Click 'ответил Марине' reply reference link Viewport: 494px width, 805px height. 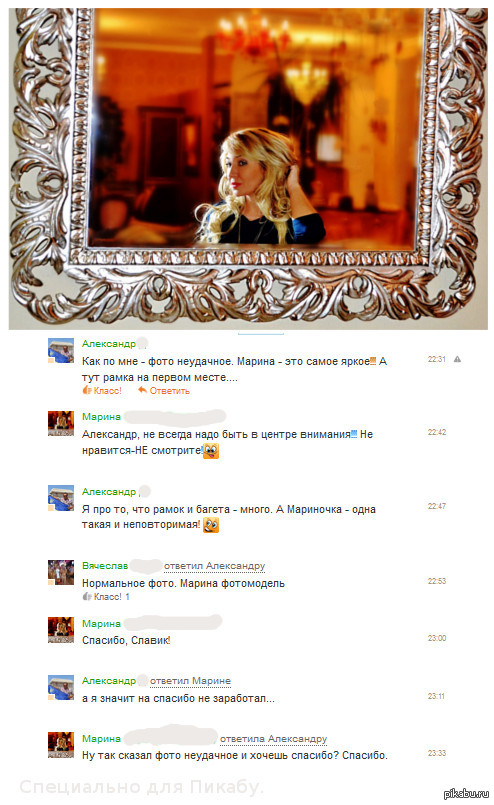(x=191, y=681)
